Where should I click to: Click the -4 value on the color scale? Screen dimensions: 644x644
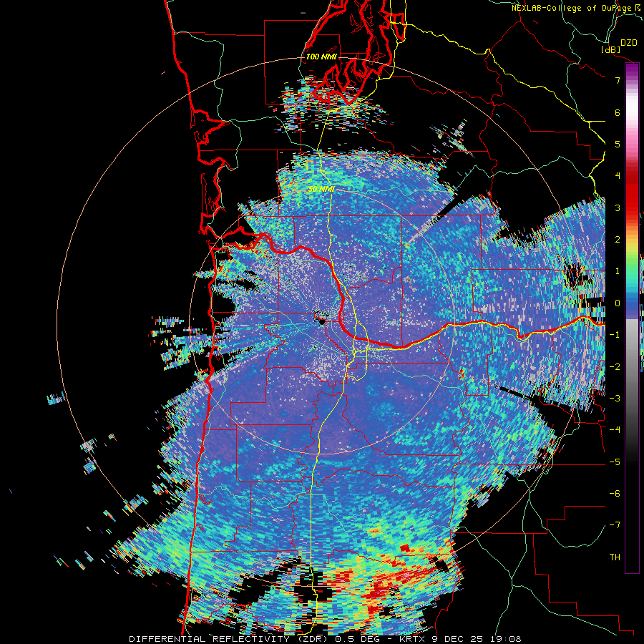tap(615, 430)
